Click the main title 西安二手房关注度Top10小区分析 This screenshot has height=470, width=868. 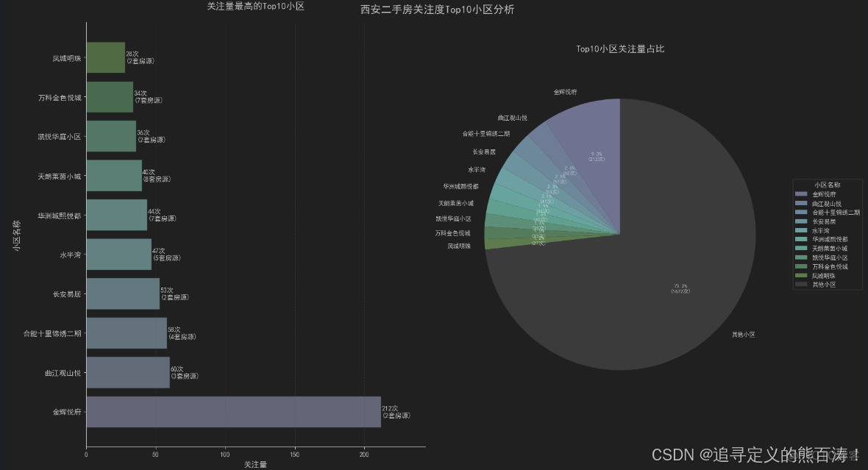click(x=438, y=10)
